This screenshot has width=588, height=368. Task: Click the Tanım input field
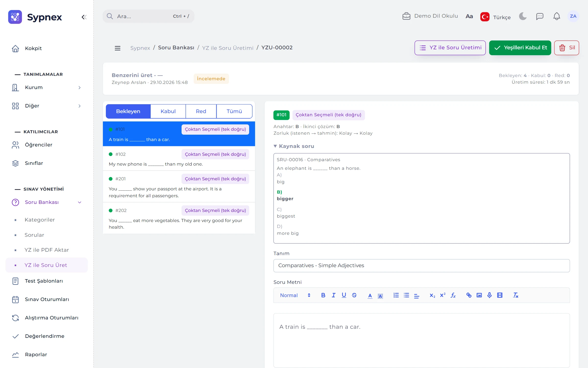421,265
